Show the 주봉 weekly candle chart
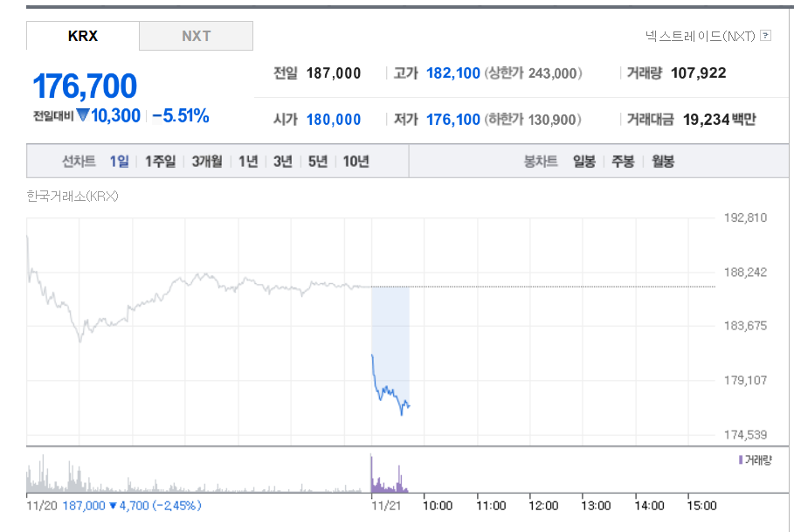The height and width of the screenshot is (532, 794). [623, 162]
